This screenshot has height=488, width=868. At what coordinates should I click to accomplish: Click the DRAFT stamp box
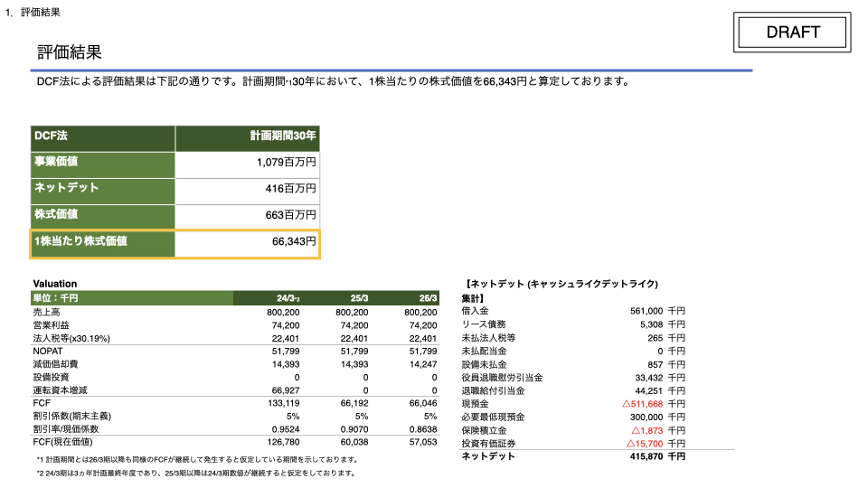[x=792, y=33]
